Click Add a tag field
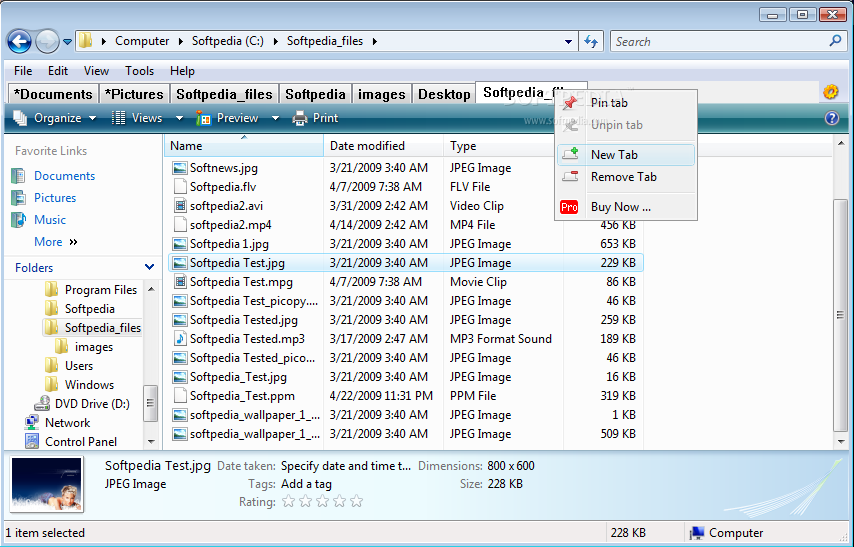Viewport: 854px width, 547px height. click(x=306, y=484)
